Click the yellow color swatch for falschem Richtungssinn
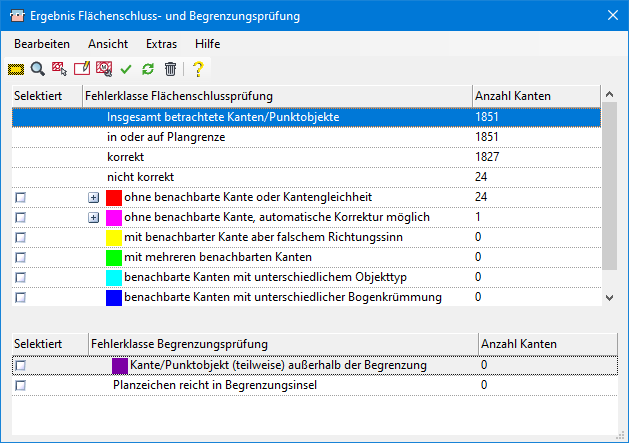This screenshot has width=629, height=443. [113, 237]
